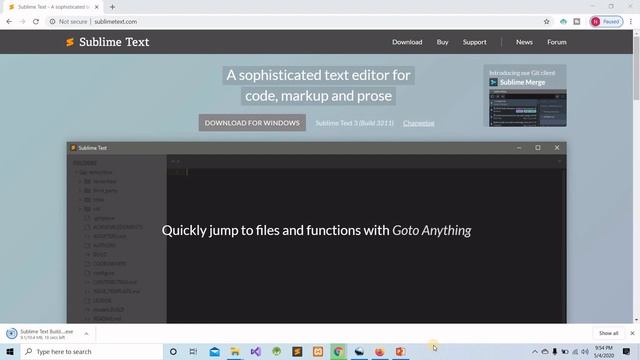640x360 pixels.
Task: Click the microphone tray icon
Action: tap(555, 351)
